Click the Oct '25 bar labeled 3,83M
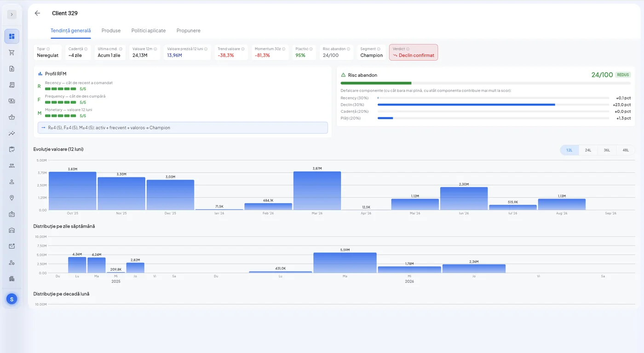The image size is (644, 353). 73,191
